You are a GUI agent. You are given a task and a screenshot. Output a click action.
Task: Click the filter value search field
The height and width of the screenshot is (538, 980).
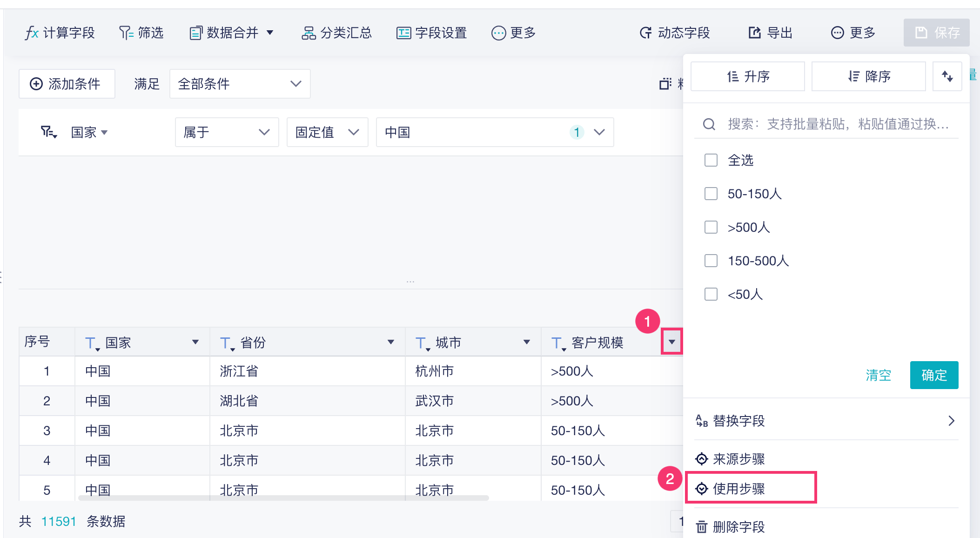coord(838,124)
